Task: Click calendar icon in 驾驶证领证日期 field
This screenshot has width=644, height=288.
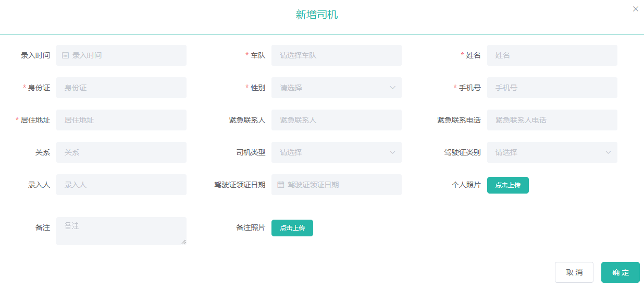Action: [x=281, y=185]
